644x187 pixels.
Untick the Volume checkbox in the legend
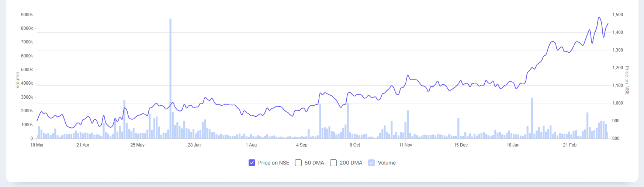pyautogui.click(x=371, y=163)
